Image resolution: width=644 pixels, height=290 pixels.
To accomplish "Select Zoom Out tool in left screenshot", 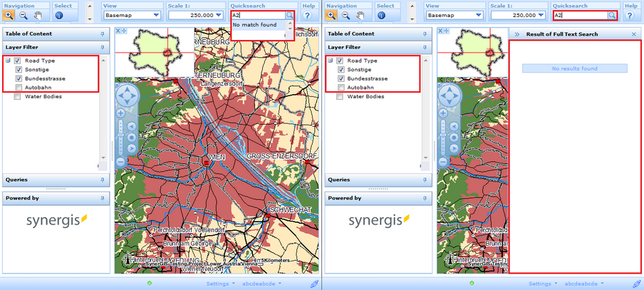I will point(24,16).
